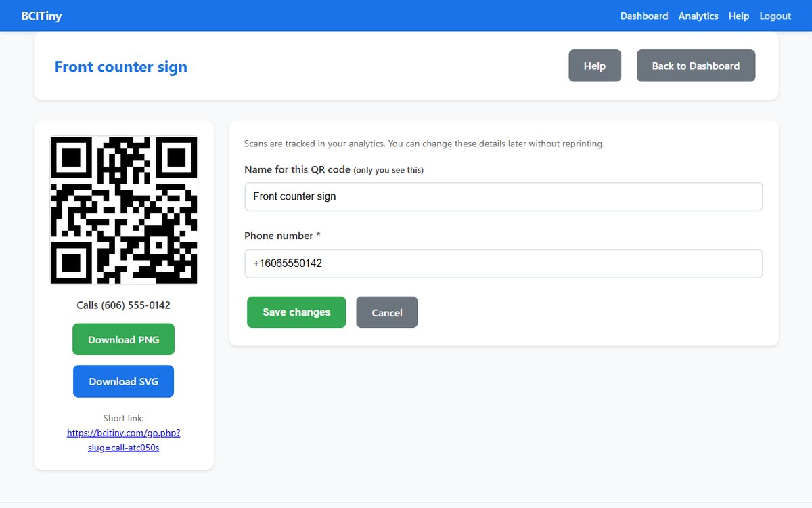
Task: Cancel editing the QR code
Action: click(387, 312)
